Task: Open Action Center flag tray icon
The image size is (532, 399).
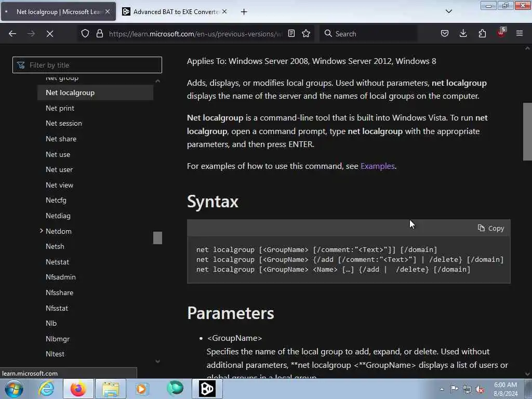Action: point(454,389)
